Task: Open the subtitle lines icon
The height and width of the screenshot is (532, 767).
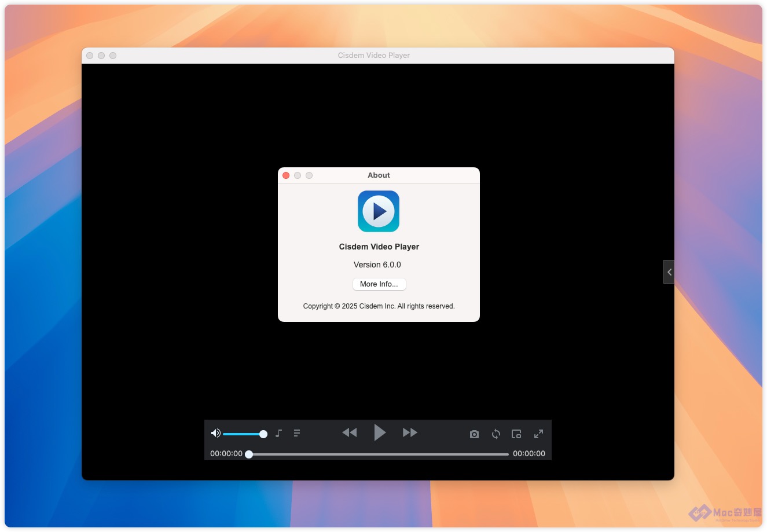Action: [297, 433]
